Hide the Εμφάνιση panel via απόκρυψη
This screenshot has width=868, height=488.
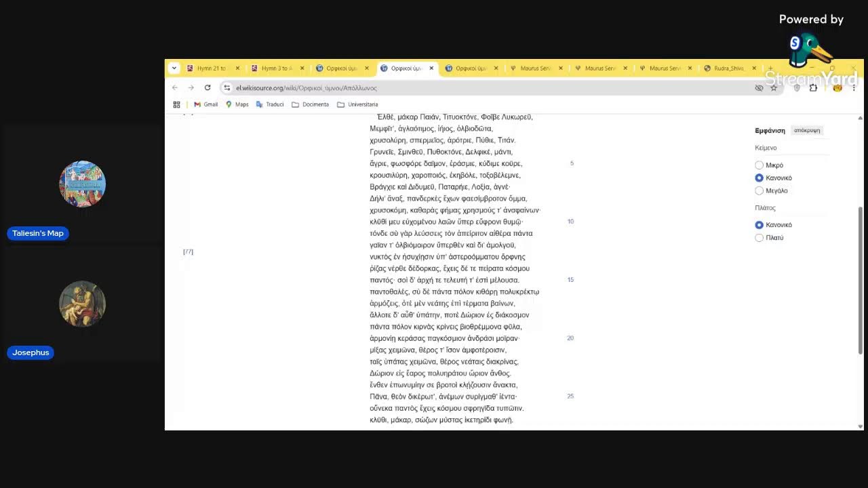[807, 130]
